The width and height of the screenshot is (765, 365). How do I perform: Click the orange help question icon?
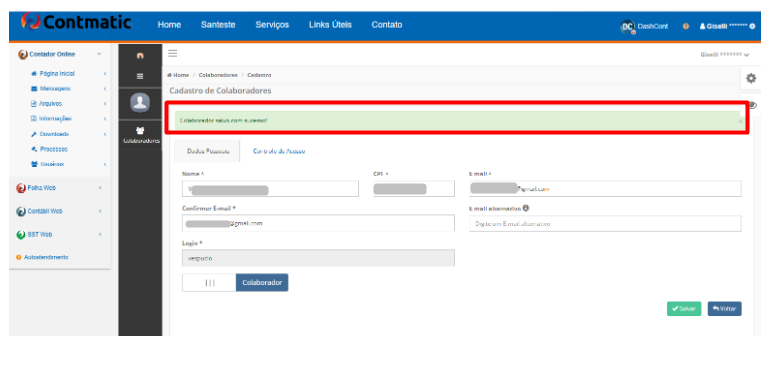(x=685, y=26)
